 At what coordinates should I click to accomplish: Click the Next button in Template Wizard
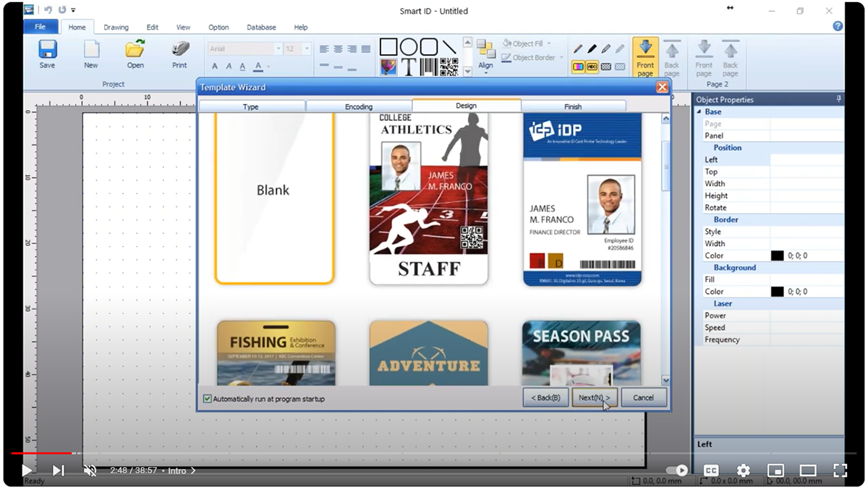tap(593, 397)
